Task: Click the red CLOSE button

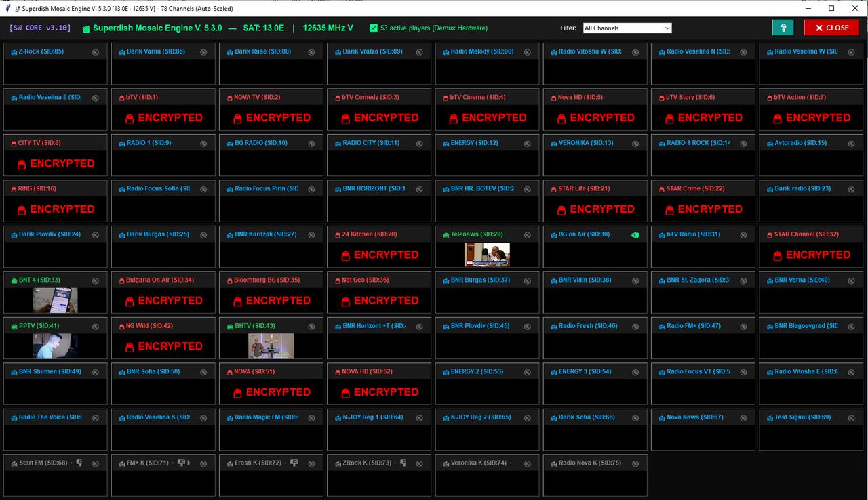Action: [831, 28]
